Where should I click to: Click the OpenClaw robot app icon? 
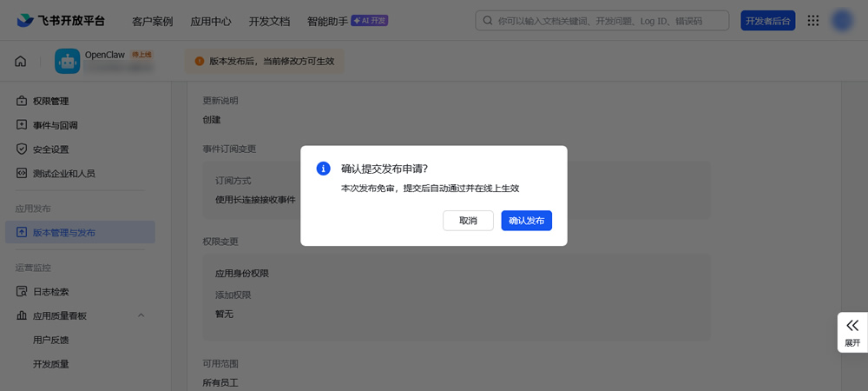click(x=67, y=61)
